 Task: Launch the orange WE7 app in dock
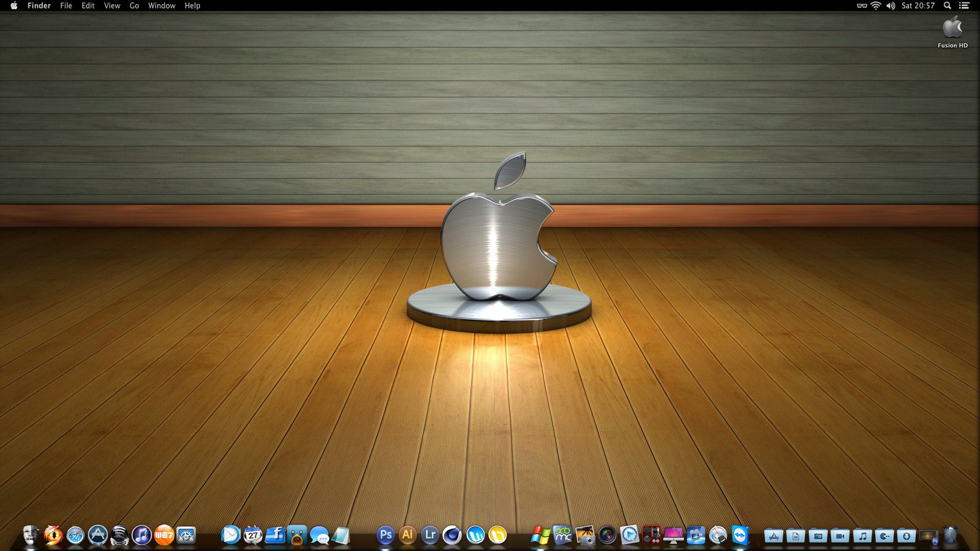tap(164, 535)
